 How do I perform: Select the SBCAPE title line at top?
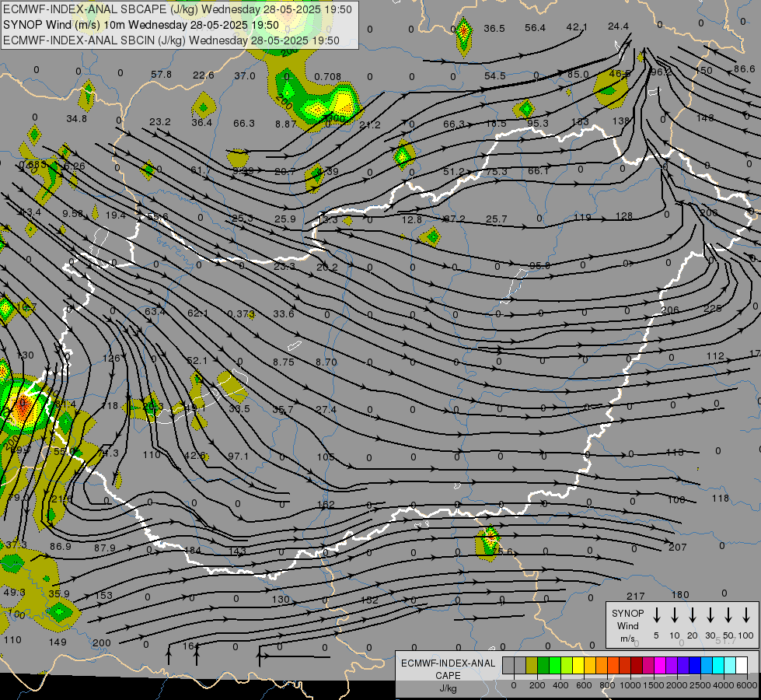[x=177, y=9]
